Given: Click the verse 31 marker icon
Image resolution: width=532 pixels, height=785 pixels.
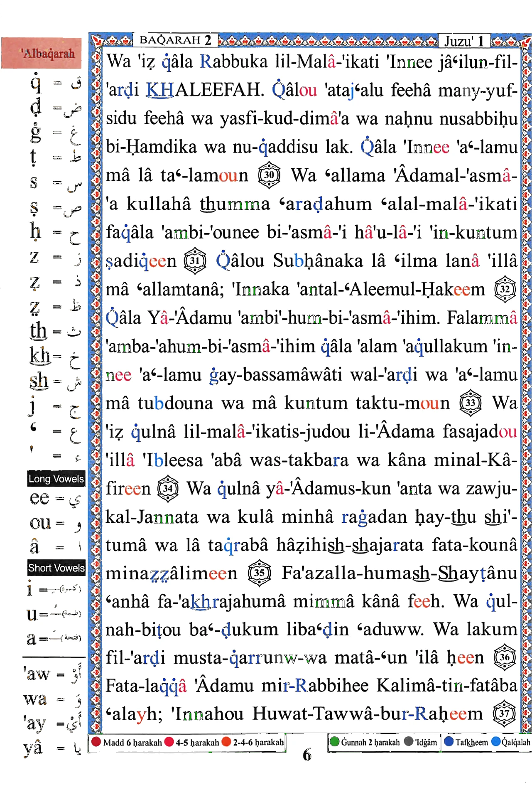Looking at the screenshot, I should pos(195,261).
